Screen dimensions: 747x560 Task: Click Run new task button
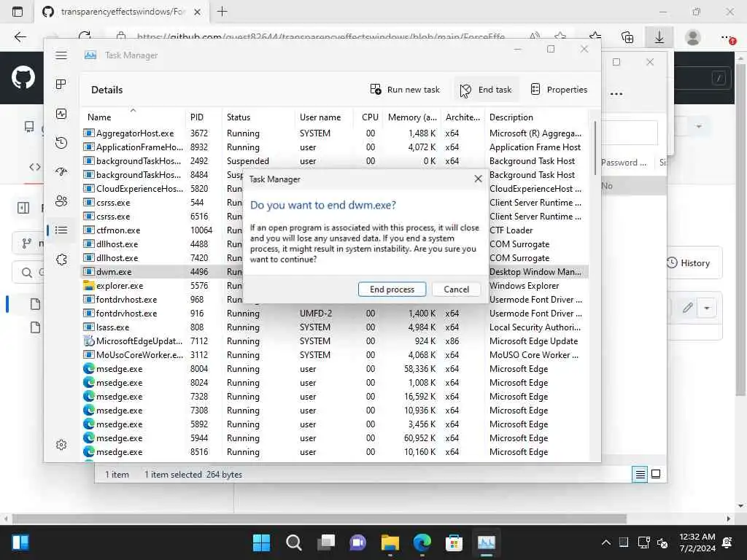point(405,90)
